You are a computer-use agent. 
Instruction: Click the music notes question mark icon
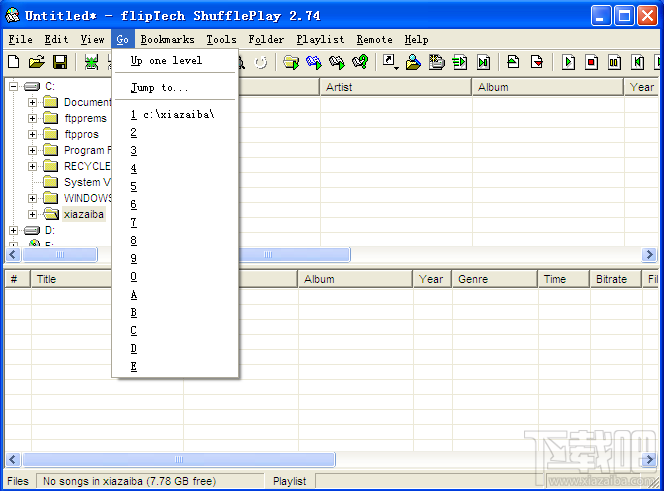pos(360,62)
